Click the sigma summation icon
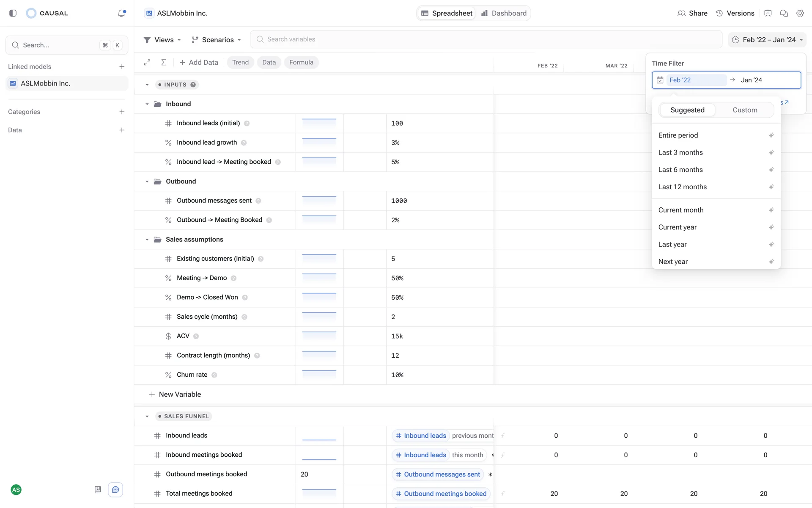 [164, 62]
